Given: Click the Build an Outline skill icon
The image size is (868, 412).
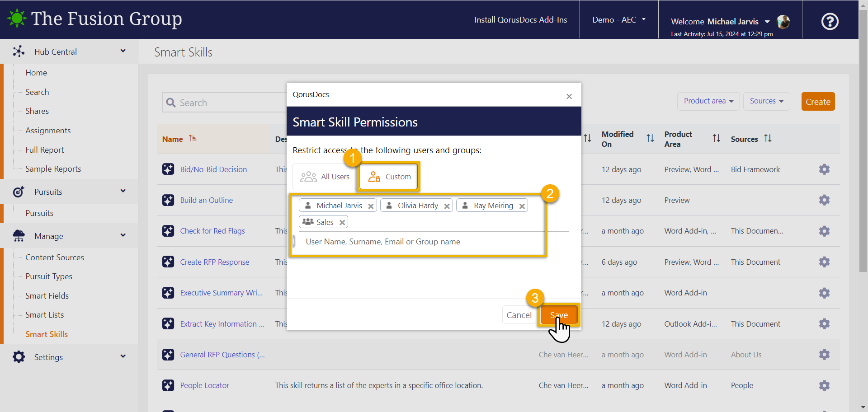Looking at the screenshot, I should click(168, 200).
